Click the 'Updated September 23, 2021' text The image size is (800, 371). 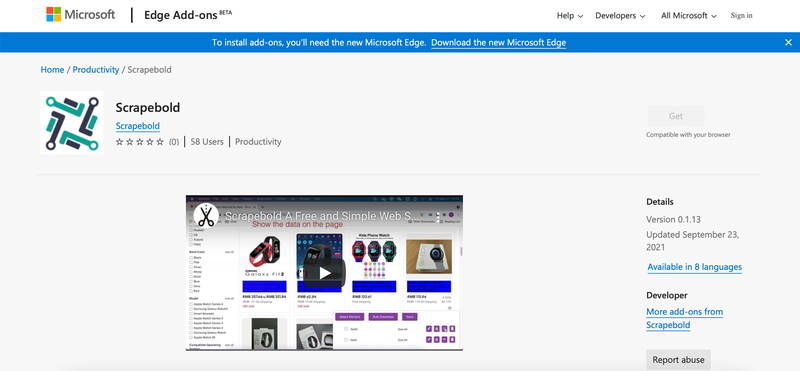[692, 241]
